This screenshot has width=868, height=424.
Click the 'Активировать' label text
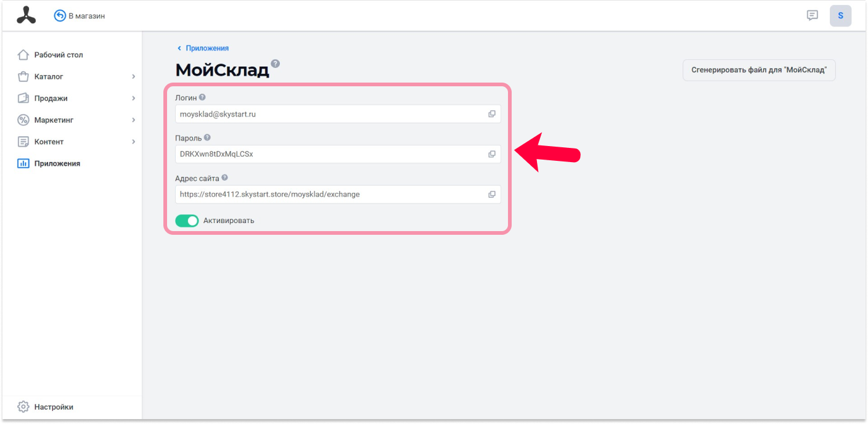pyautogui.click(x=229, y=221)
